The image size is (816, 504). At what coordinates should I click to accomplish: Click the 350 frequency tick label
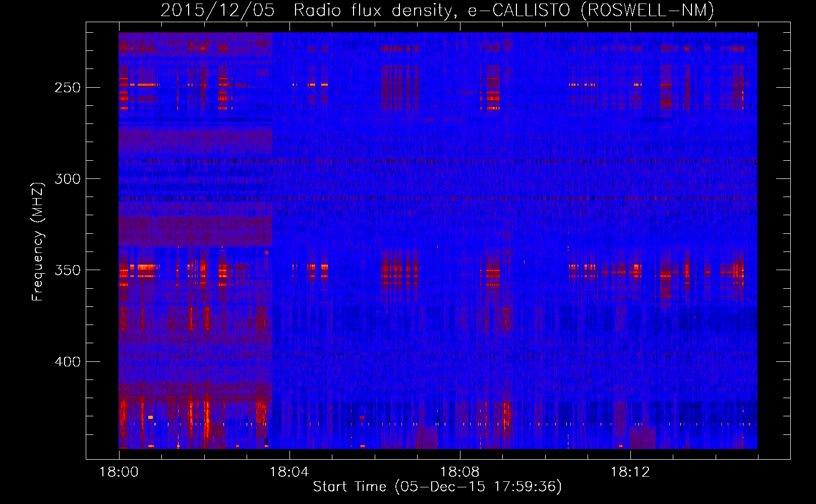pos(67,270)
